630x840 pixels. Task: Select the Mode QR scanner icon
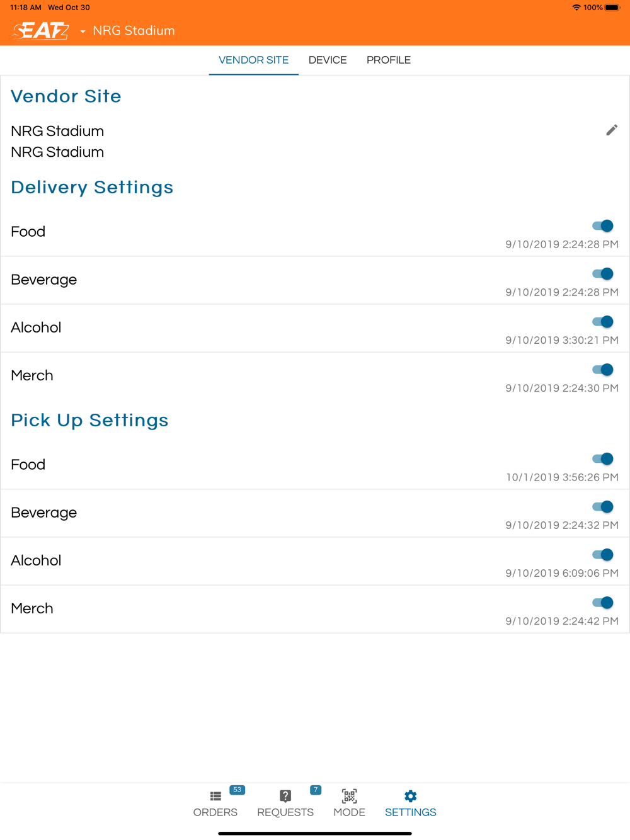[x=349, y=796]
